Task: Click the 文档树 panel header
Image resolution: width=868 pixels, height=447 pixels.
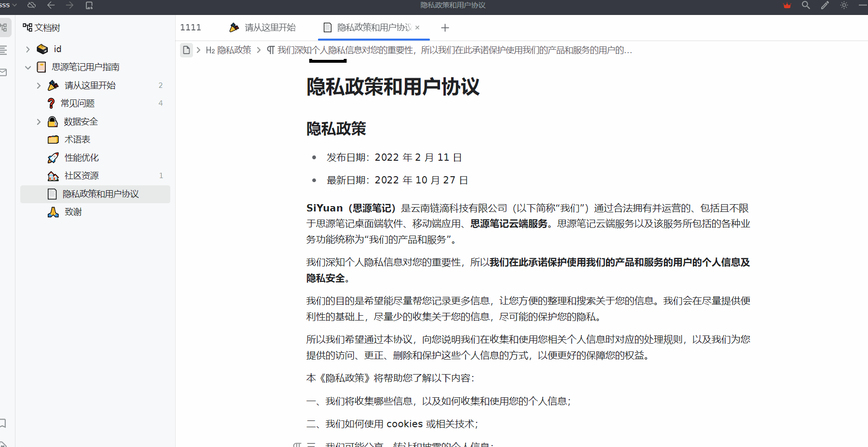Action: point(41,28)
